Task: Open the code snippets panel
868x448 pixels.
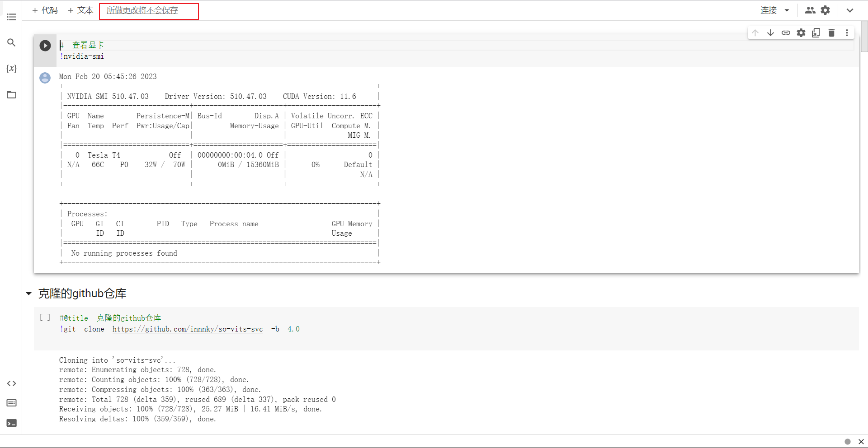Action: tap(11, 383)
